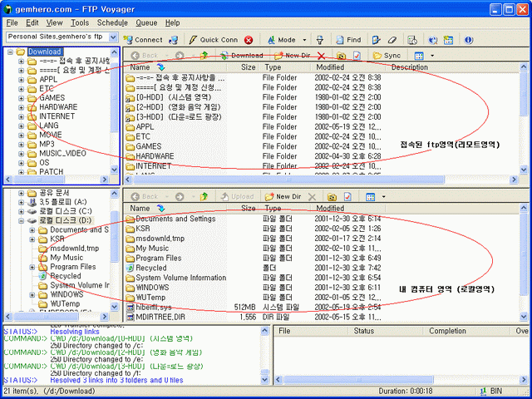Viewport: 532px width, 399px height.
Task: Select the GAMES folder in remote file list
Action: click(148, 146)
